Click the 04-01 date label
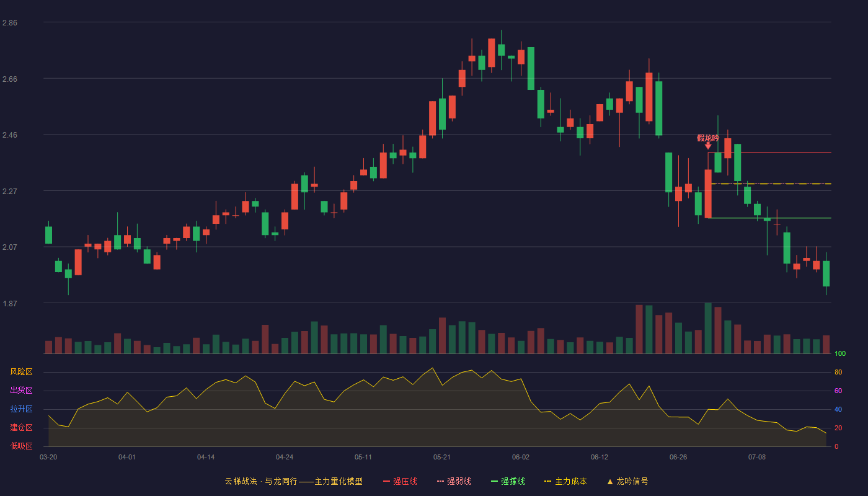The width and height of the screenshot is (868, 496). click(x=127, y=457)
